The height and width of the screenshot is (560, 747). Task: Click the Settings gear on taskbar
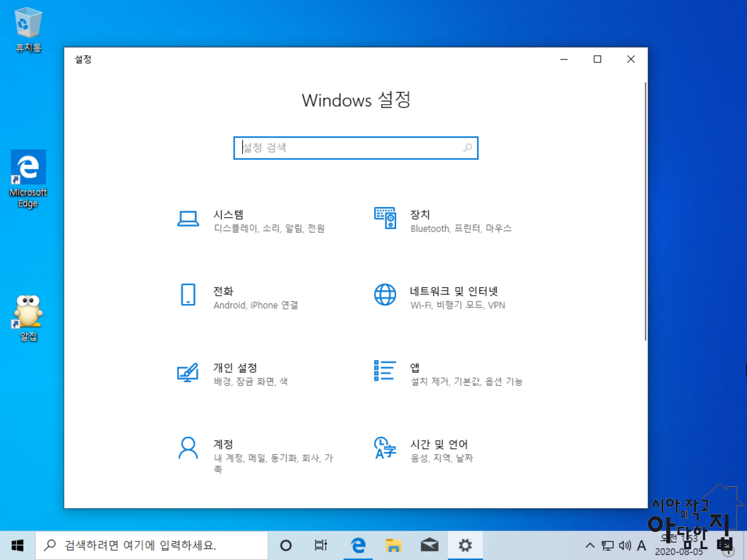(465, 545)
